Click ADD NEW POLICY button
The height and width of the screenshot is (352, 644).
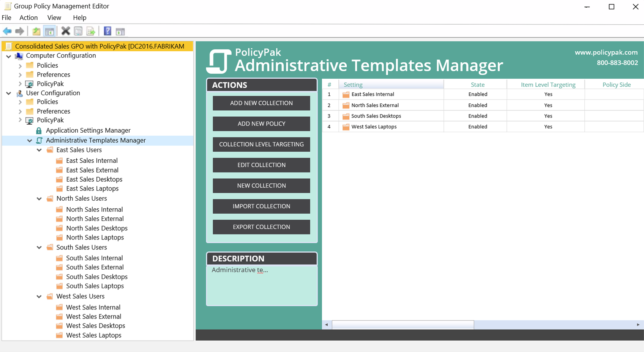[x=261, y=124]
